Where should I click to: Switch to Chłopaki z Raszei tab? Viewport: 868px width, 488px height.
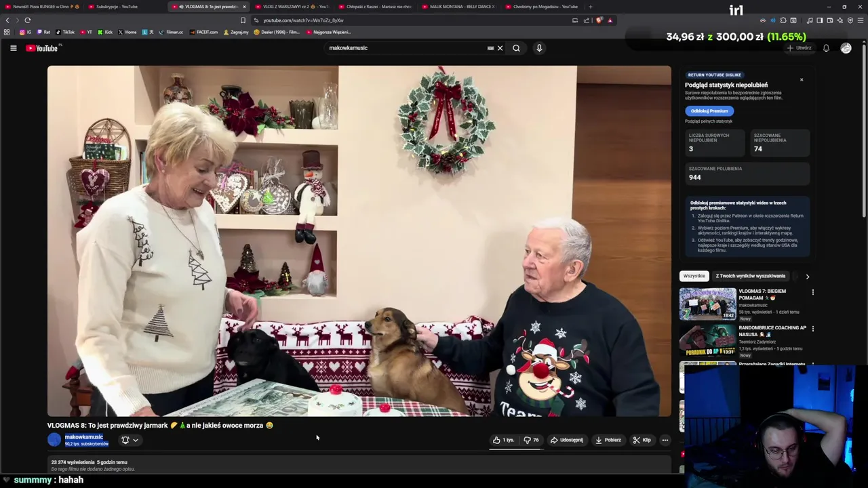tap(376, 7)
